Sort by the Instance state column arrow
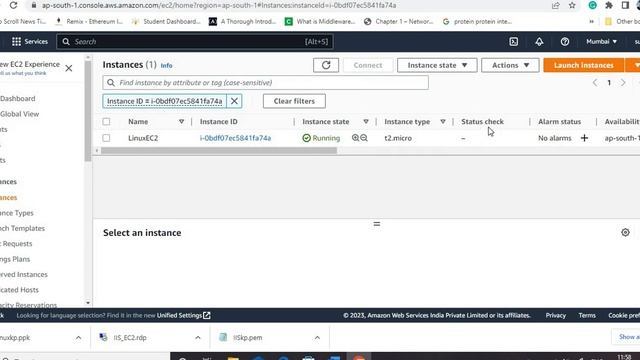Image resolution: width=640 pixels, height=360 pixels. [366, 122]
